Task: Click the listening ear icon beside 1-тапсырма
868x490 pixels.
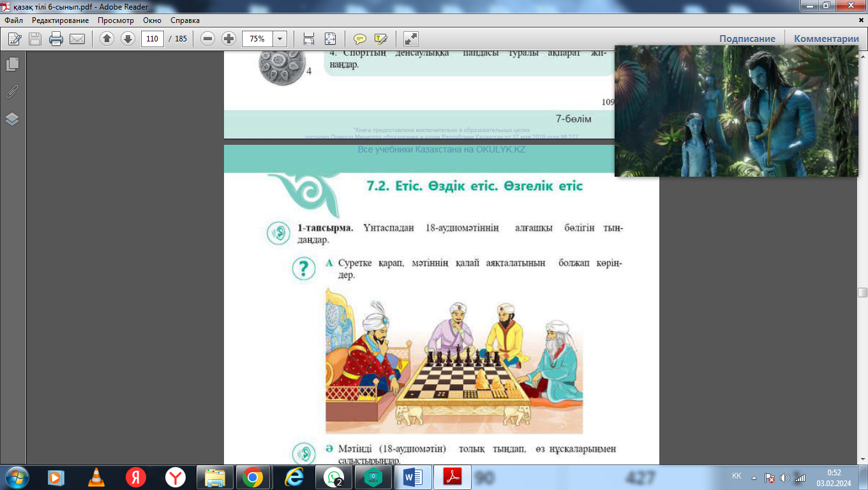Action: (x=279, y=234)
